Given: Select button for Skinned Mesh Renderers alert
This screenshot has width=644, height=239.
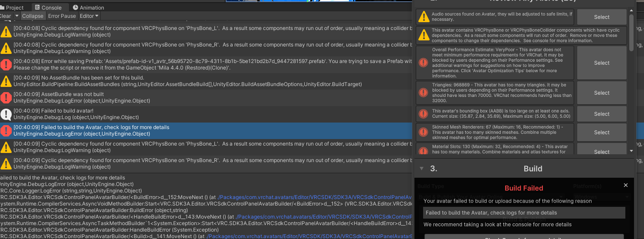Looking at the screenshot, I should [601, 132].
